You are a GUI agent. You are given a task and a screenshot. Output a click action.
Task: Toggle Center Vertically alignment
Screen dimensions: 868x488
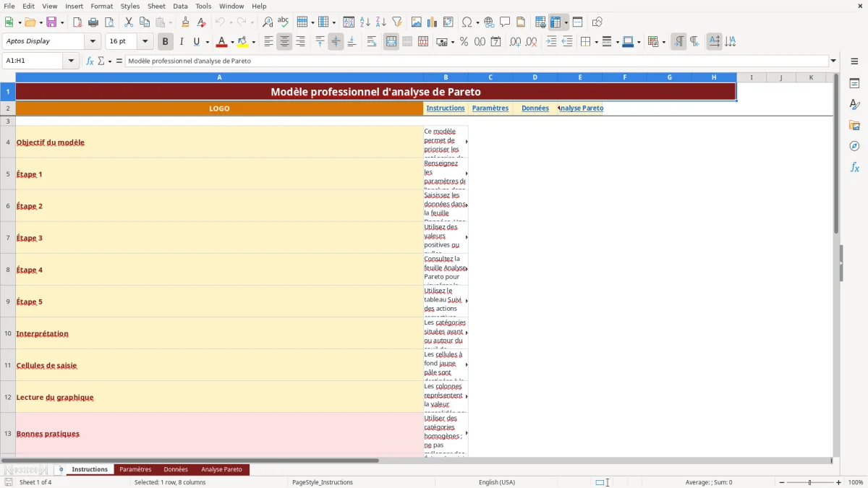pyautogui.click(x=336, y=42)
